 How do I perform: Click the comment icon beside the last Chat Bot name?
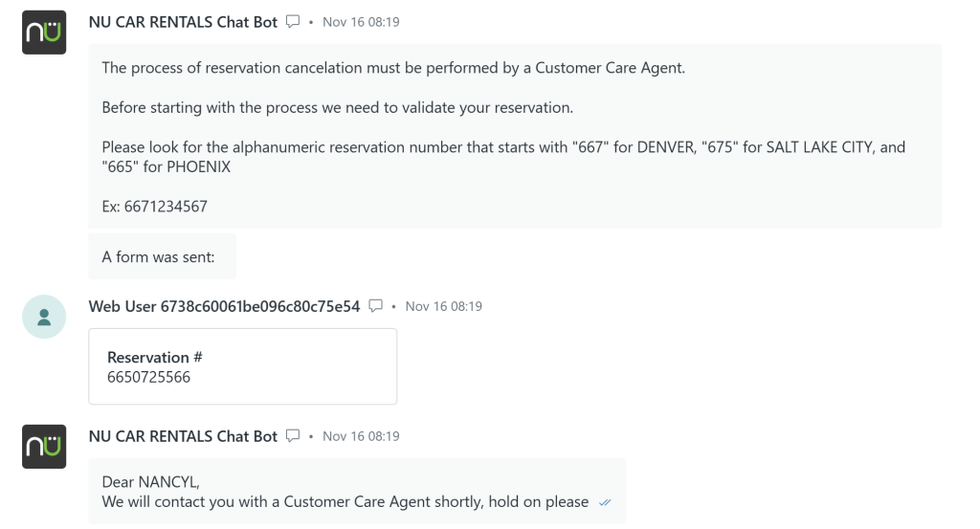[293, 436]
